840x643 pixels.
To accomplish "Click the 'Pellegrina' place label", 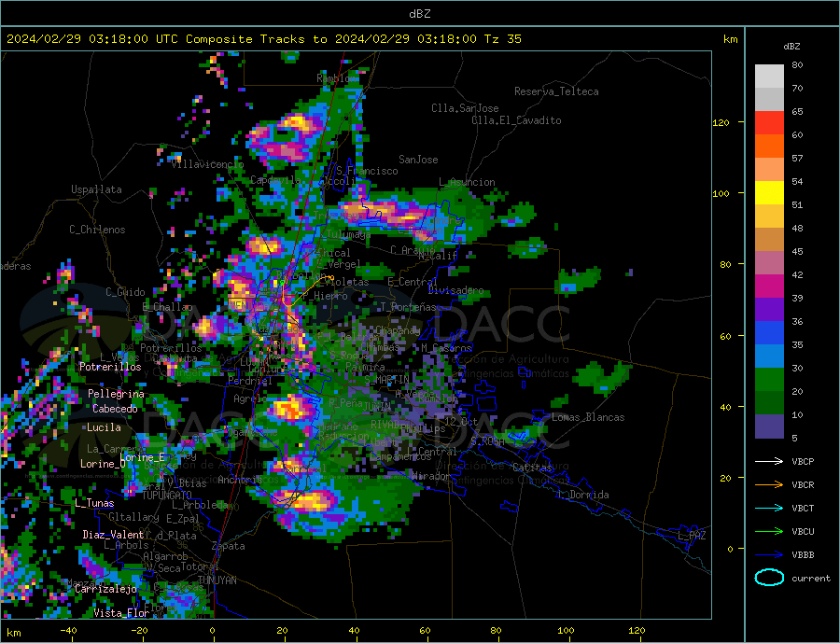I will pos(117,394).
